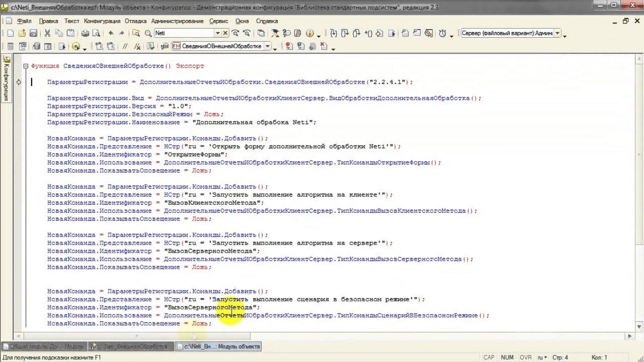Click the OVR indicator in status bar

(x=526, y=357)
